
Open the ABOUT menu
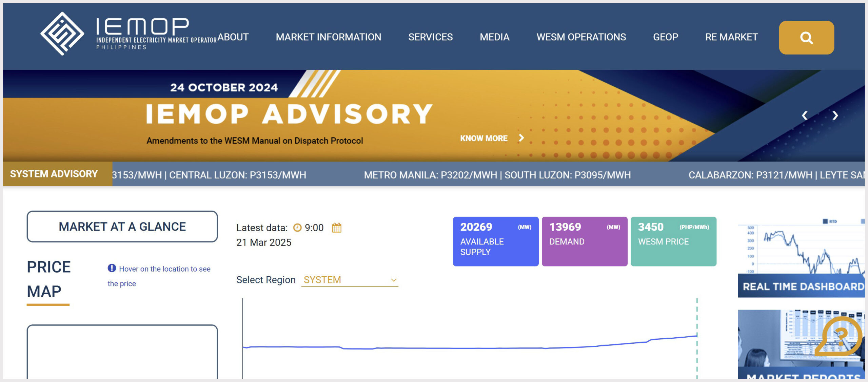coord(233,37)
